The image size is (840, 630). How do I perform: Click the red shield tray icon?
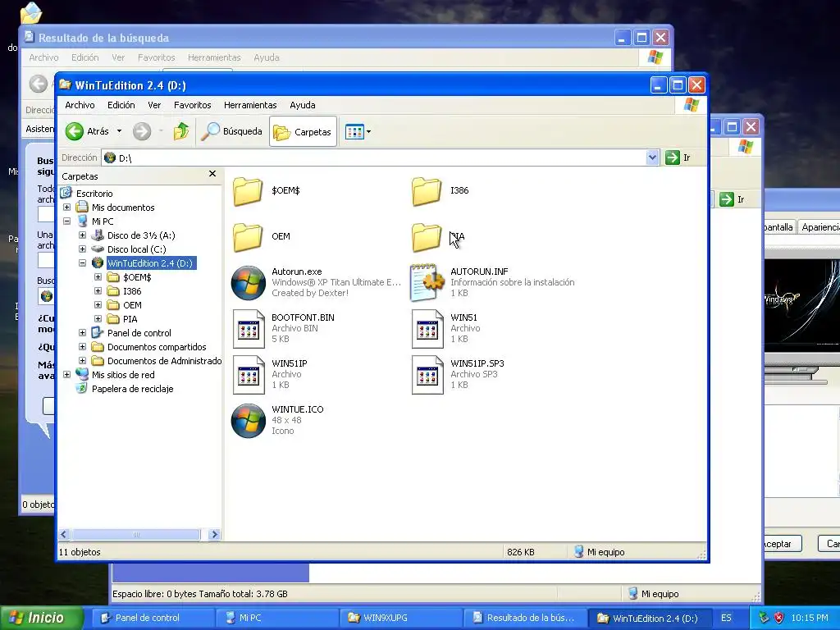click(778, 618)
